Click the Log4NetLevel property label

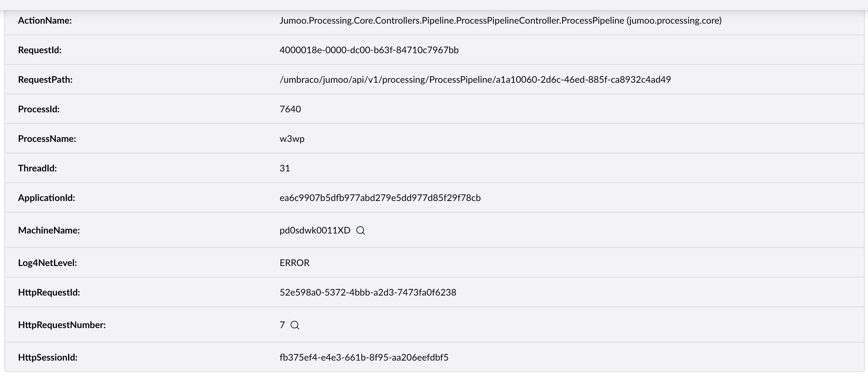coord(48,263)
